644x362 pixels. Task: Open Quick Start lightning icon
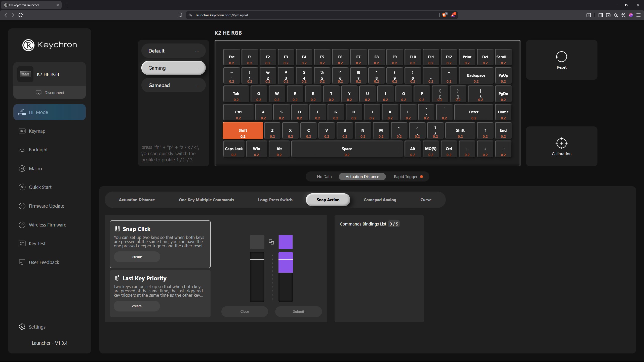[22, 187]
